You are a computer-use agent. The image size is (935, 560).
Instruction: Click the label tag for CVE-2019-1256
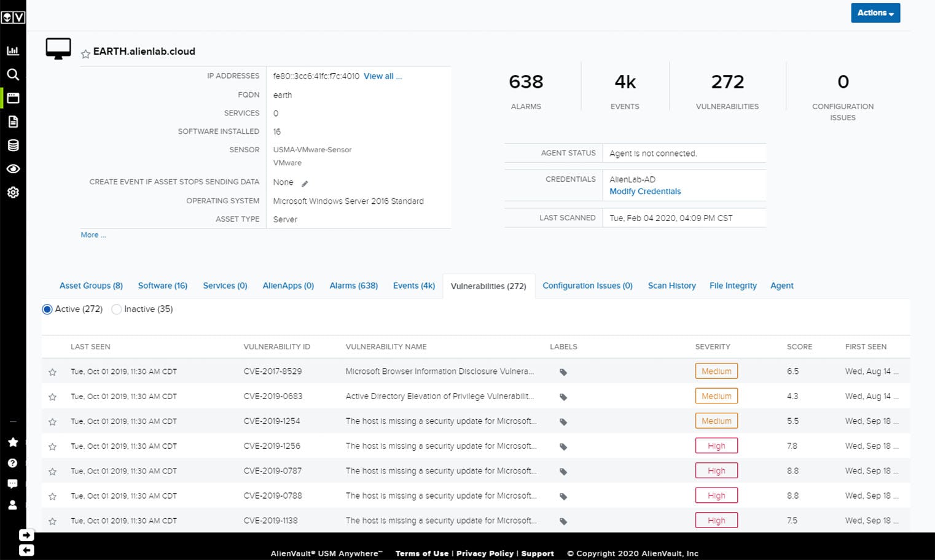[563, 447]
